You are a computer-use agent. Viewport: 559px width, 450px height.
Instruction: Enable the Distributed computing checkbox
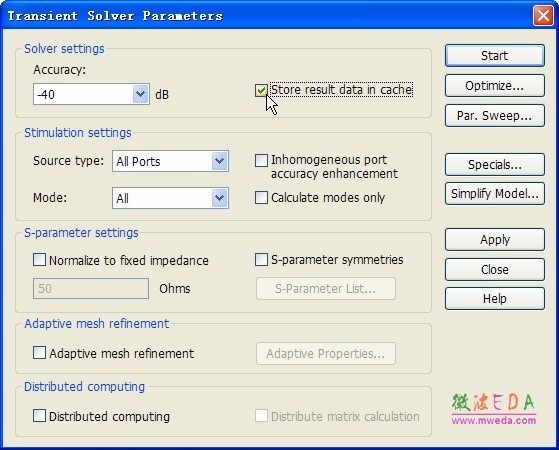pyautogui.click(x=39, y=415)
